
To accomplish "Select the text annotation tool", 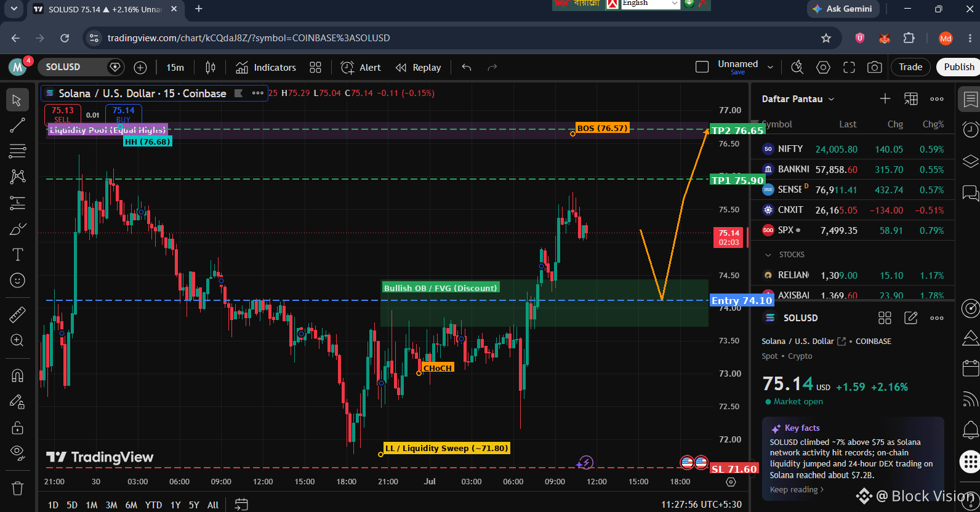I will tap(17, 255).
